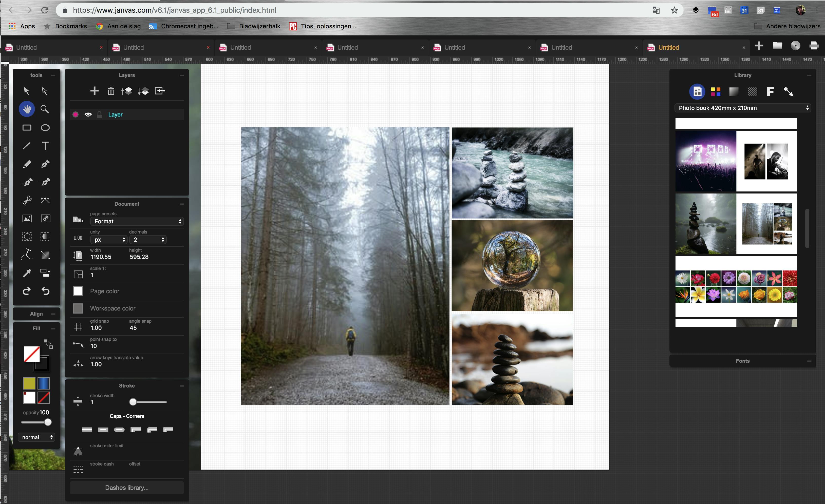Image resolution: width=825 pixels, height=504 pixels.
Task: Click the Dashes library button
Action: tap(127, 488)
